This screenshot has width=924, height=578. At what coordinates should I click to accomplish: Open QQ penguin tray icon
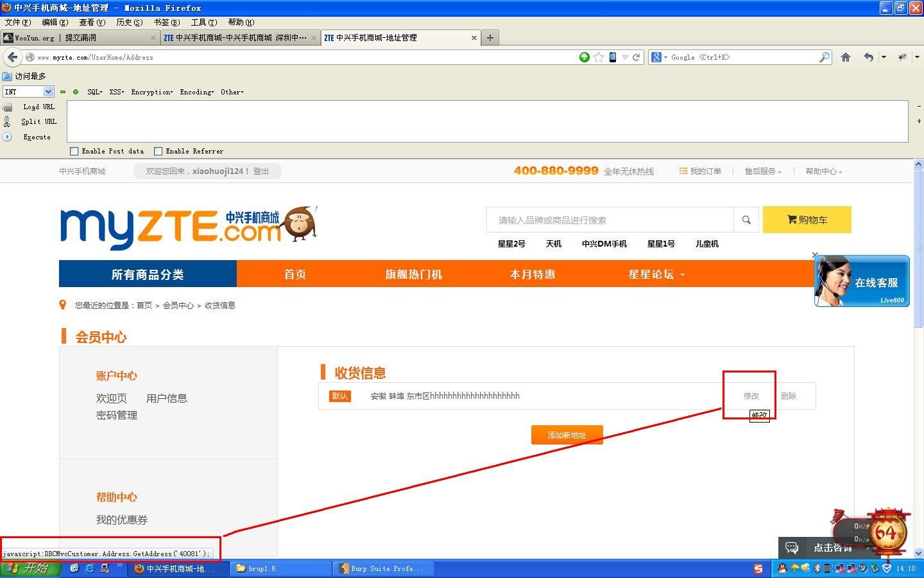(782, 568)
